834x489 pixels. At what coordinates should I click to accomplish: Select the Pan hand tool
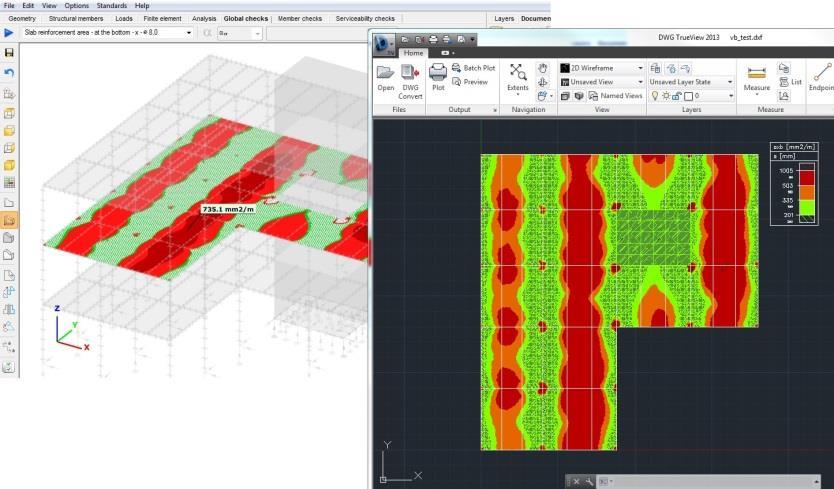click(x=543, y=68)
